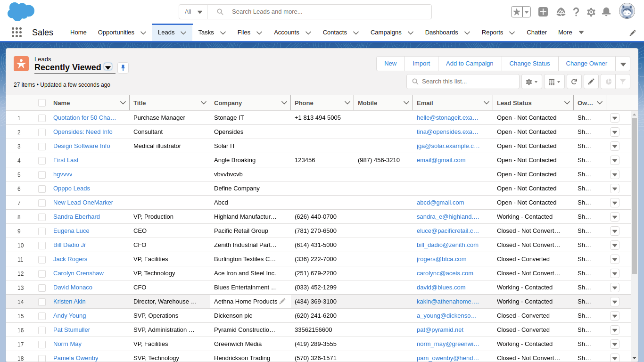Click the Change Owner button
Viewport: 644px width, 362px height.
pos(586,64)
